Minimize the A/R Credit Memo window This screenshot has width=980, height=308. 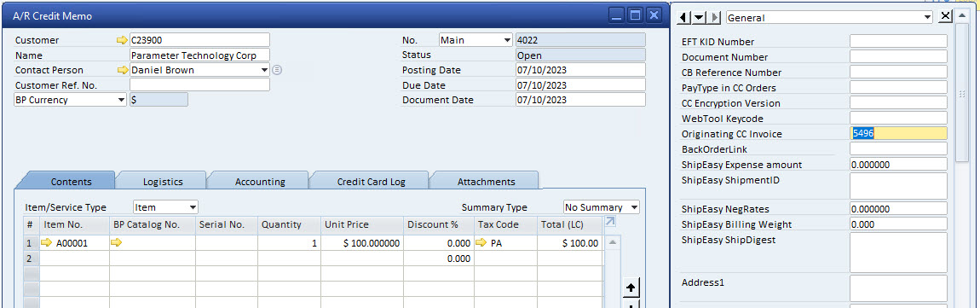[617, 15]
